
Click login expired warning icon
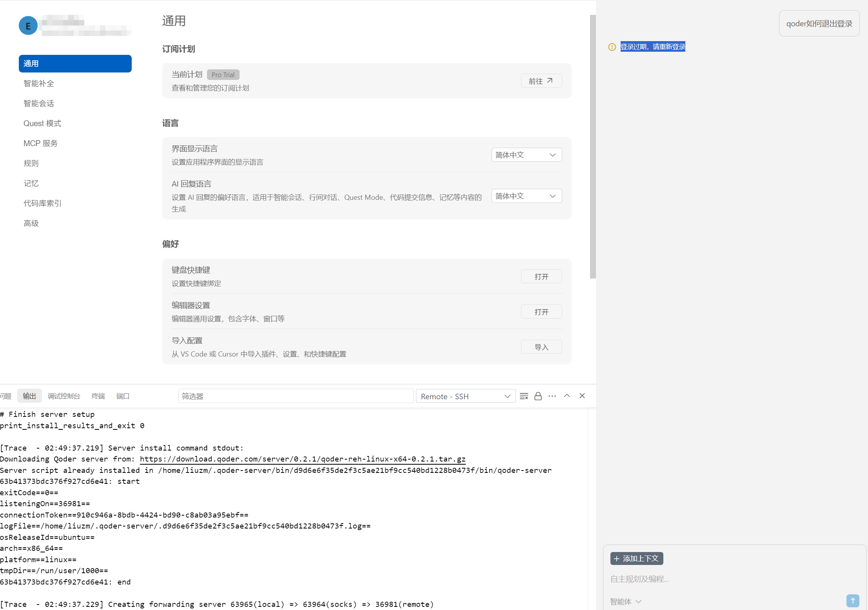612,47
